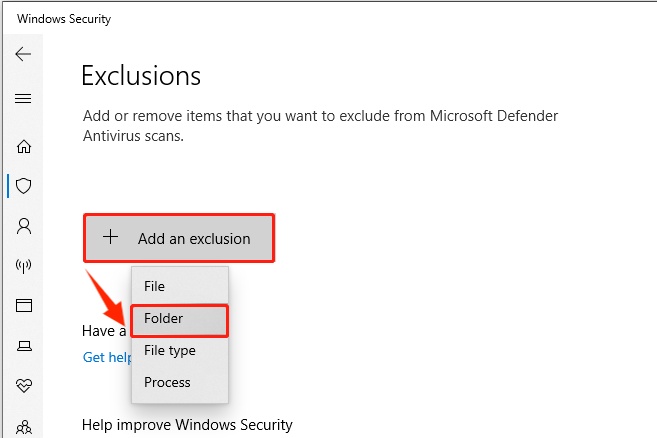Pick File type from exclusion menu
This screenshot has width=657, height=438.
click(x=169, y=351)
